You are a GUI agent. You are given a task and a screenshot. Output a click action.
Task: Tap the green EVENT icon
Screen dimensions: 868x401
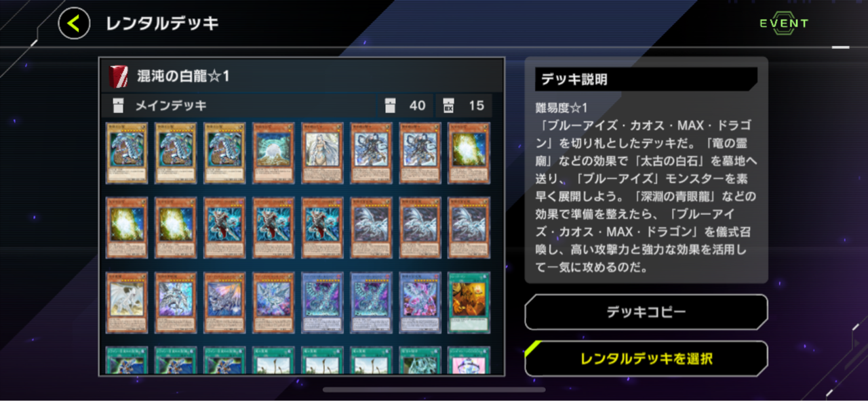[784, 23]
